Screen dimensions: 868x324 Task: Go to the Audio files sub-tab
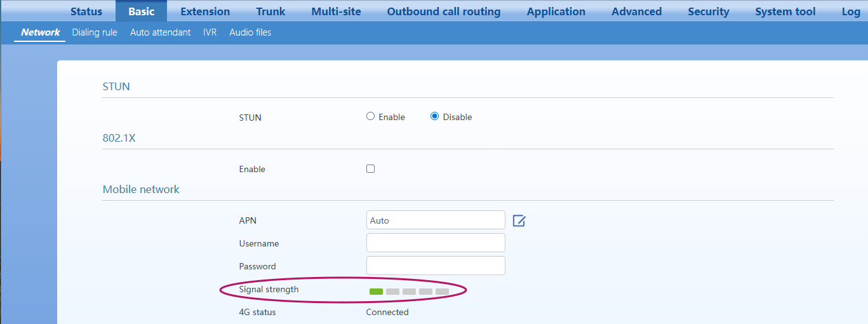(x=250, y=32)
